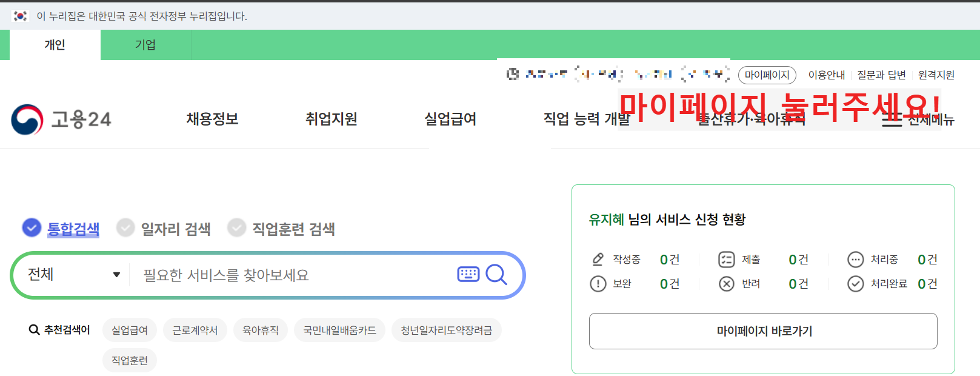
Task: Switch to the 기업 tab
Action: 145,45
